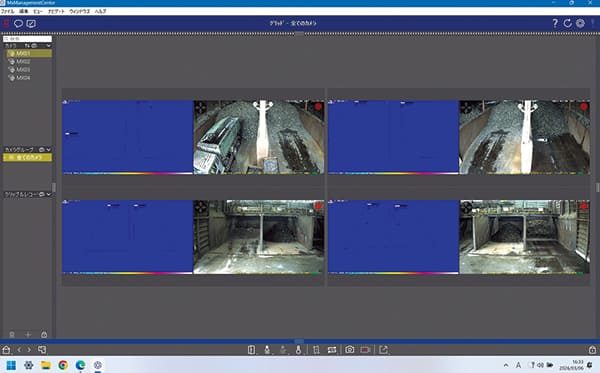The image size is (600, 373).
Task: Click the home icon in bottom bar
Action: click(6, 350)
